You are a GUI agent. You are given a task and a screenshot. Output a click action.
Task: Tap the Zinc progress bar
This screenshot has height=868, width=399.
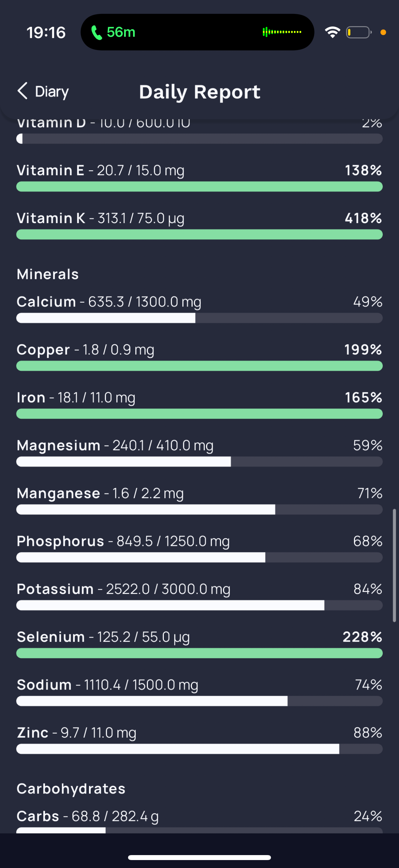[x=199, y=749]
